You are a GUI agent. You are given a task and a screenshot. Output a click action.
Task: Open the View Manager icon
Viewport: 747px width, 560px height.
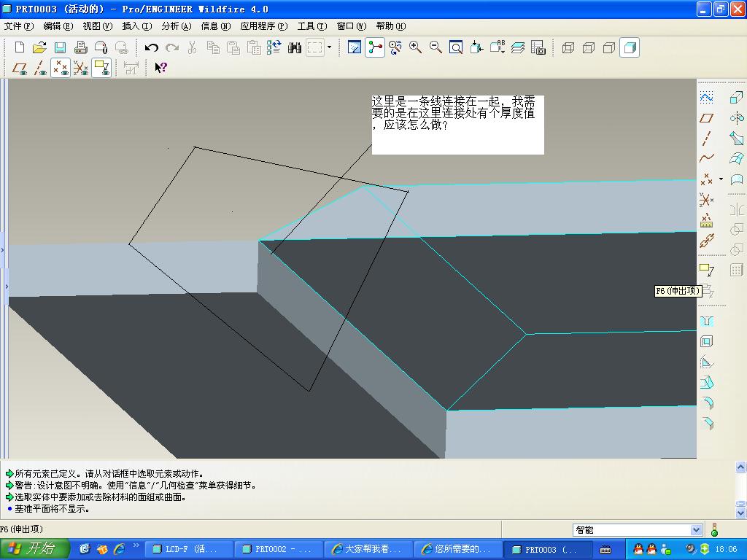point(538,47)
